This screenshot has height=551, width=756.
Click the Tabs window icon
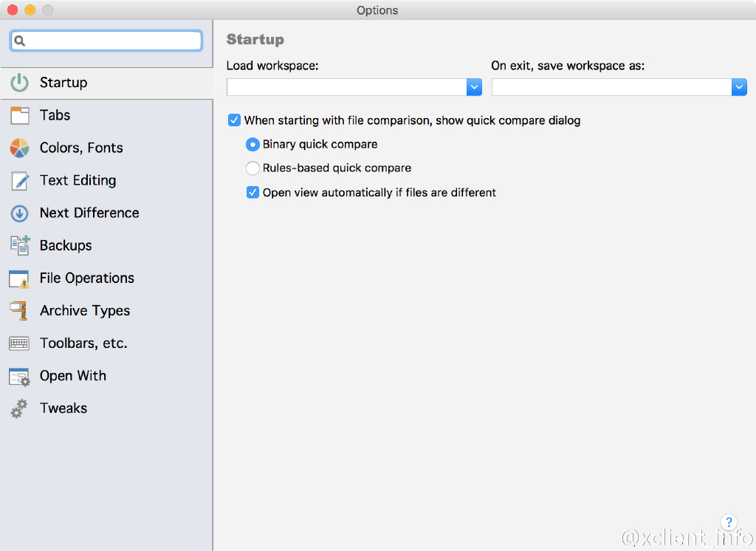[19, 115]
